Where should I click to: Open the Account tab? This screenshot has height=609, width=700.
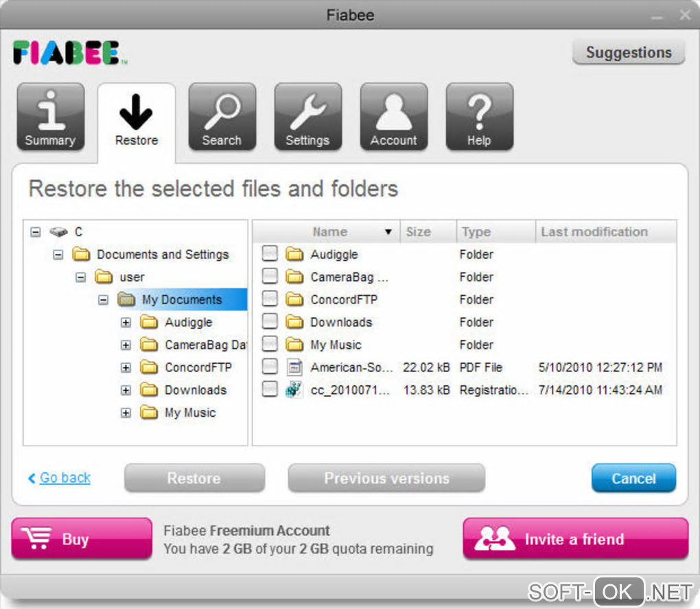coord(393,117)
